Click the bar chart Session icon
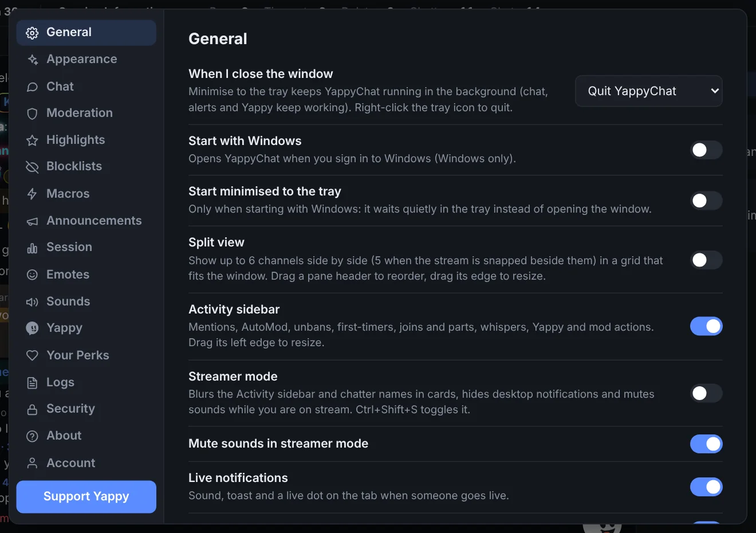The height and width of the screenshot is (533, 756). tap(33, 248)
